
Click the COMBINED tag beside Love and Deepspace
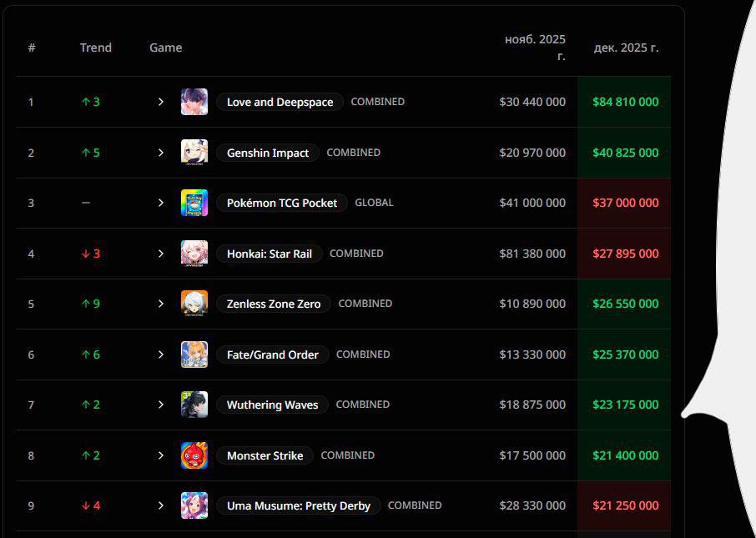[377, 102]
